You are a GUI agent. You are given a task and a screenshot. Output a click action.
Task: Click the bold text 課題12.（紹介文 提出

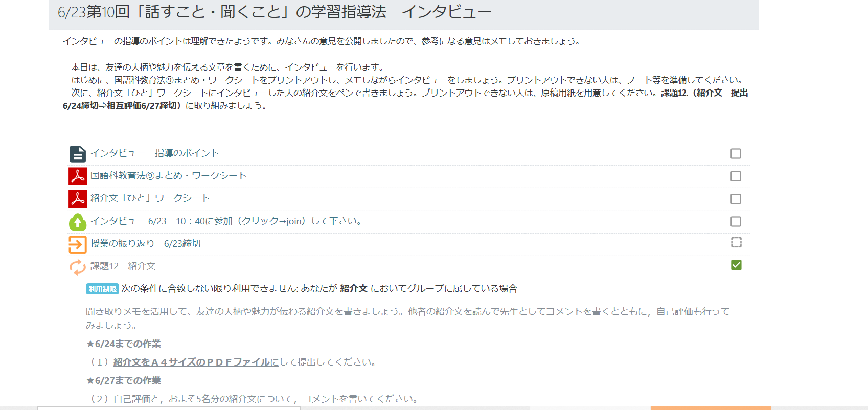(704, 93)
